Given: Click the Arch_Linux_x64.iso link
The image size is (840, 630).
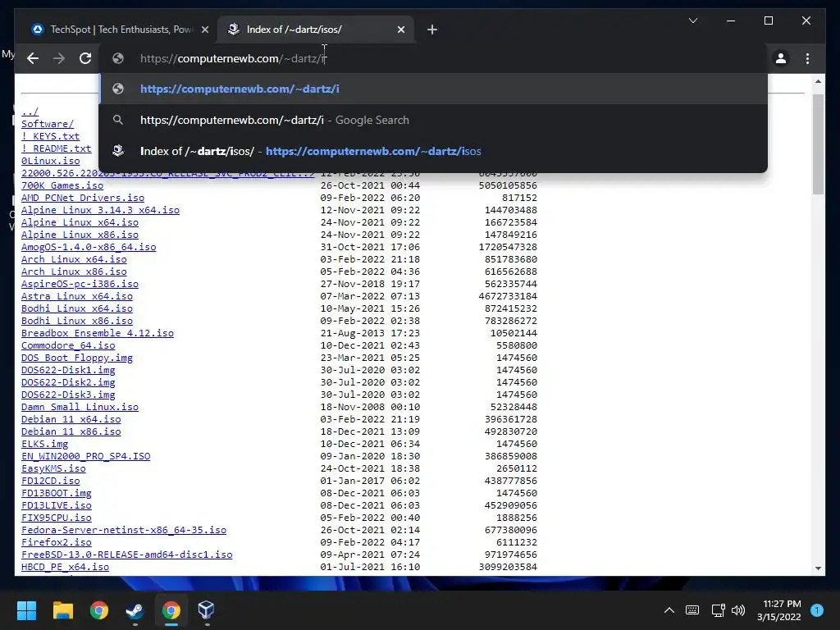Looking at the screenshot, I should click(74, 259).
